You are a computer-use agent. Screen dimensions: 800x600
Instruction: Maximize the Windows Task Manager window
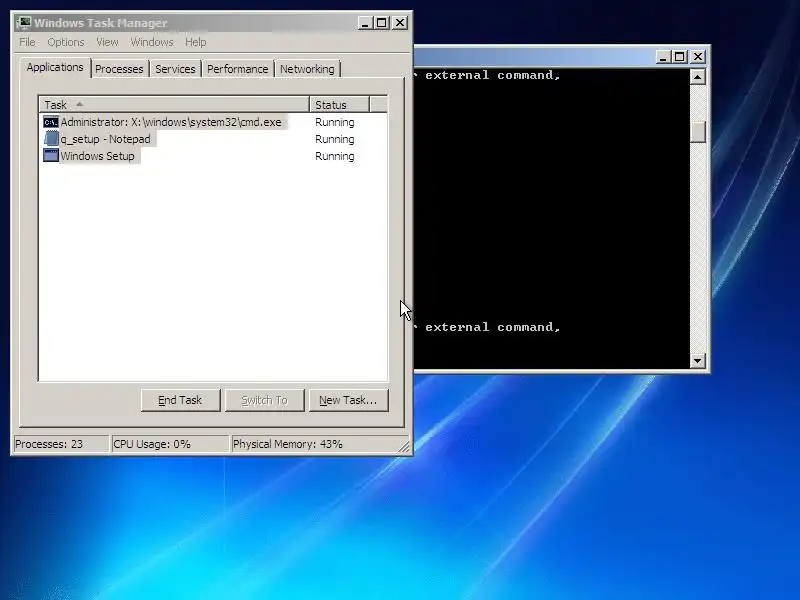[382, 23]
